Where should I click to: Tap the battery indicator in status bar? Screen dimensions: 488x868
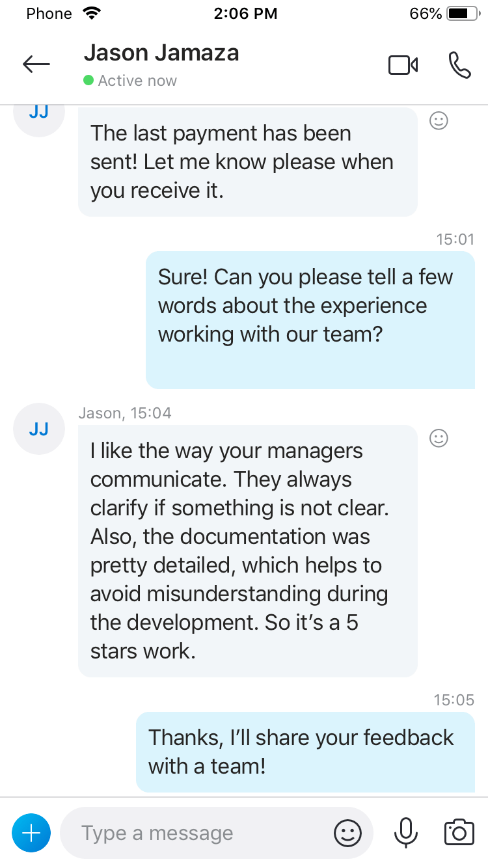click(463, 14)
